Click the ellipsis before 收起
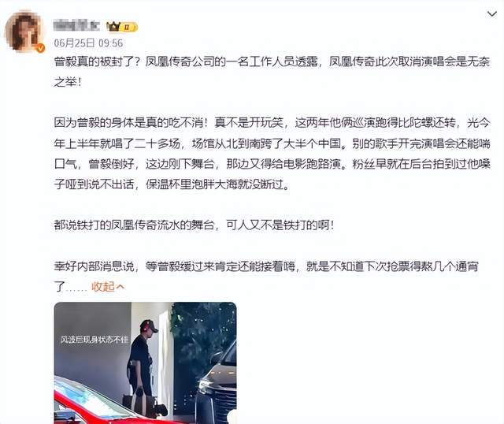Image resolution: width=504 pixels, height=424 pixels. point(76,288)
